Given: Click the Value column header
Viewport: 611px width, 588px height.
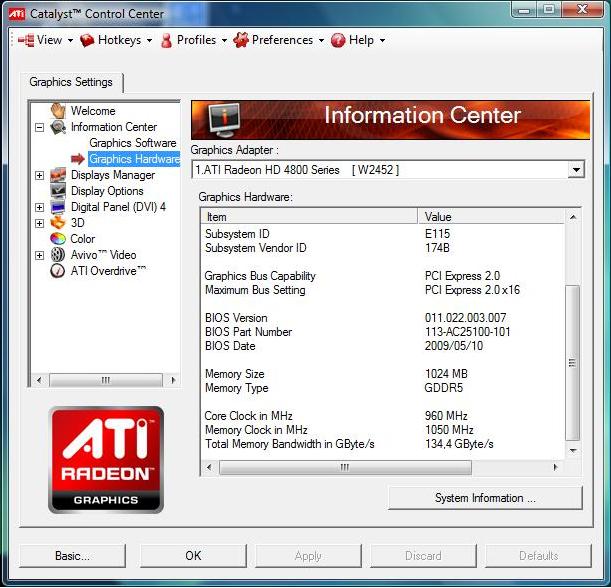Looking at the screenshot, I should (x=491, y=217).
